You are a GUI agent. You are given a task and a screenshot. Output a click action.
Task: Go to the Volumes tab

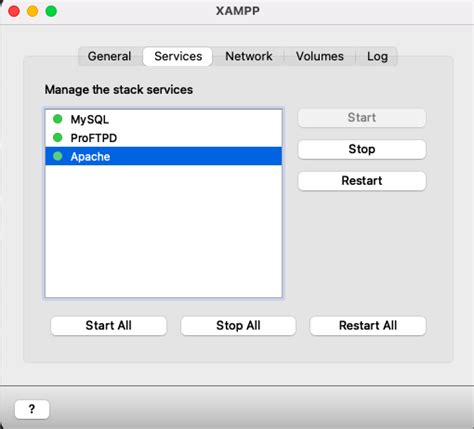point(320,56)
